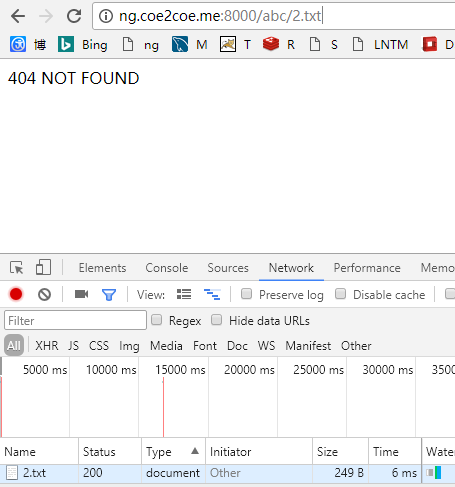This screenshot has width=455, height=487.
Task: Click the Filter text field
Action: (x=75, y=320)
